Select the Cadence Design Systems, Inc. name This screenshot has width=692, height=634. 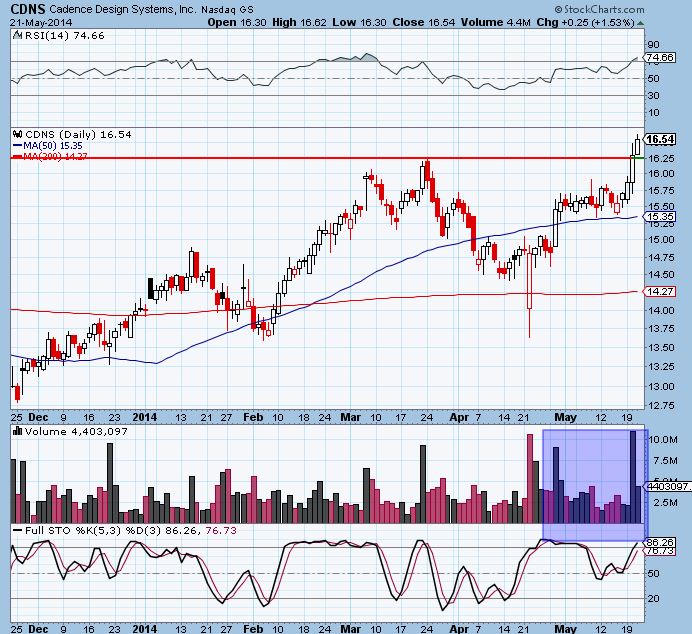click(x=123, y=9)
